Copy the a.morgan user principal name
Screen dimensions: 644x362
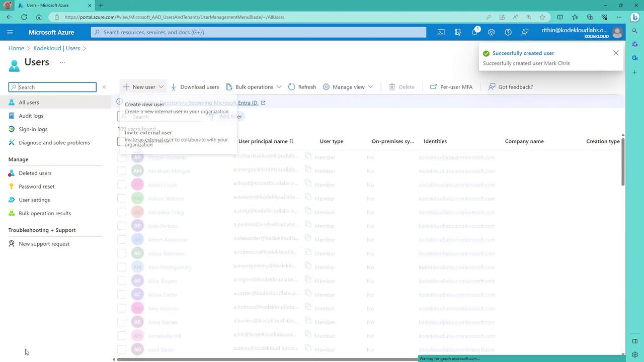(308, 169)
